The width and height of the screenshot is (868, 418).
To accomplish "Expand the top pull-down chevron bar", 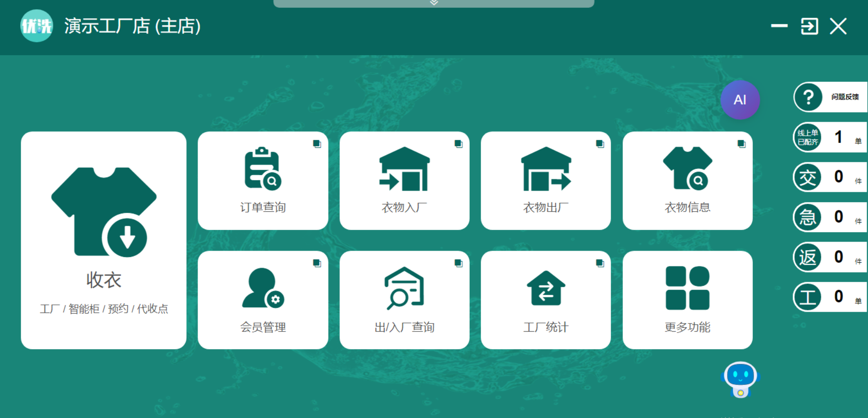I will (x=434, y=3).
